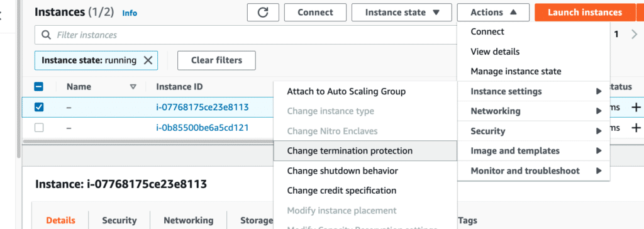The width and height of the screenshot is (644, 229).
Task: Expand the Networking submenu
Action: [x=533, y=111]
